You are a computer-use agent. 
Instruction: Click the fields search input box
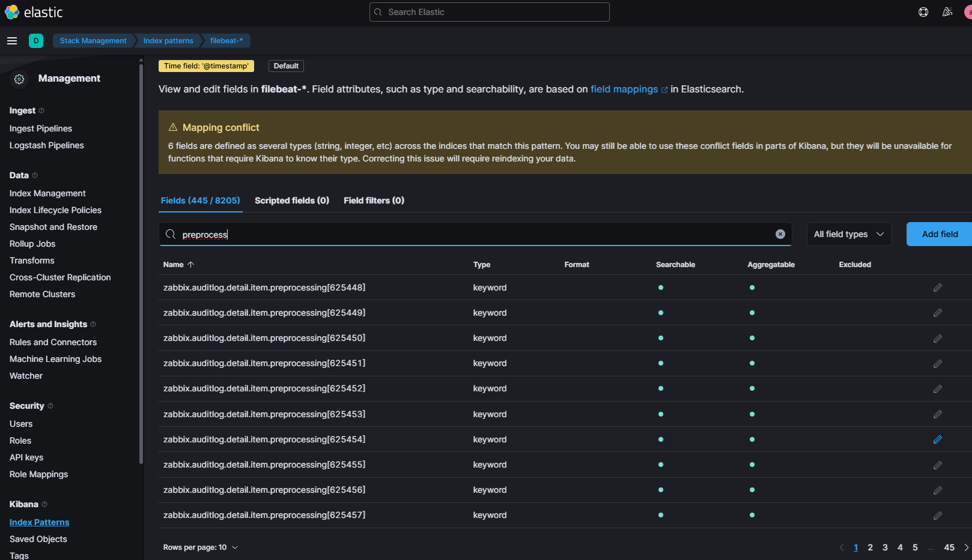click(x=475, y=234)
